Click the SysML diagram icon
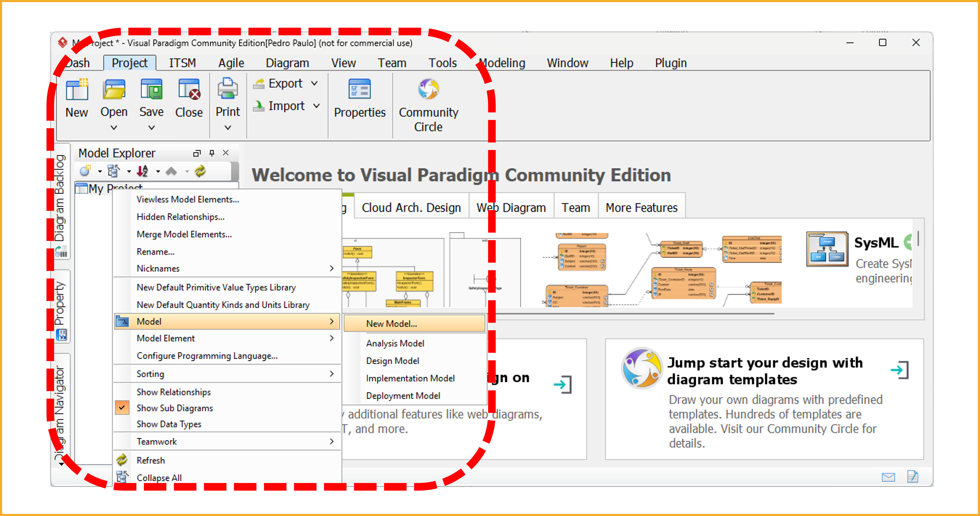Image resolution: width=980 pixels, height=516 pixels. pyautogui.click(x=827, y=249)
